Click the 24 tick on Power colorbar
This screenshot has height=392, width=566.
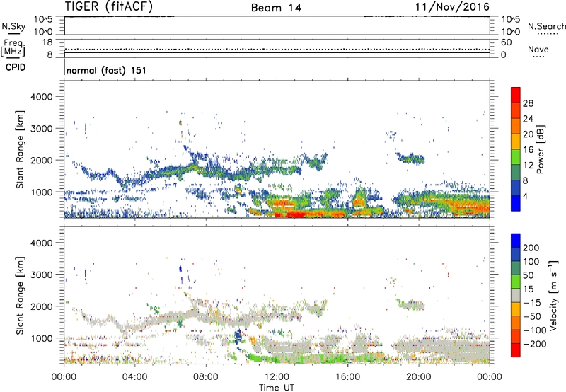coord(528,119)
